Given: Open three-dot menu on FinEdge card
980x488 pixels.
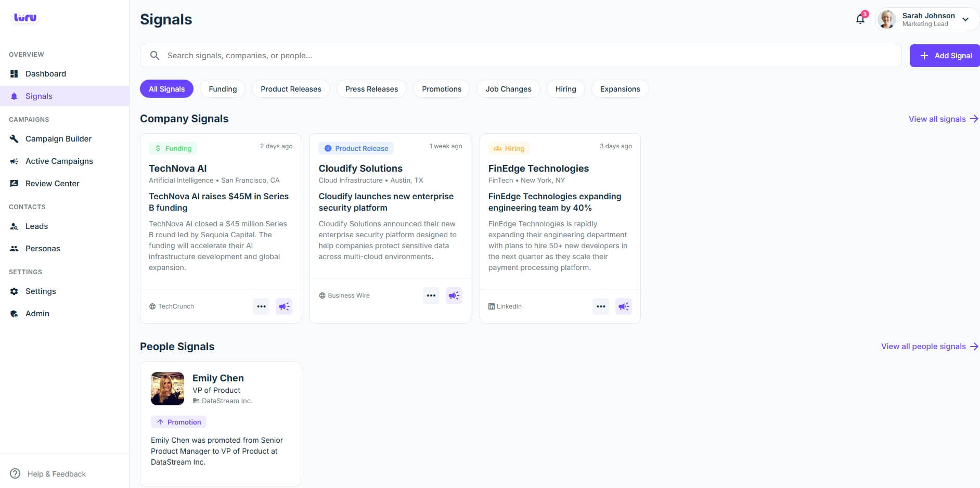Looking at the screenshot, I should pyautogui.click(x=601, y=306).
